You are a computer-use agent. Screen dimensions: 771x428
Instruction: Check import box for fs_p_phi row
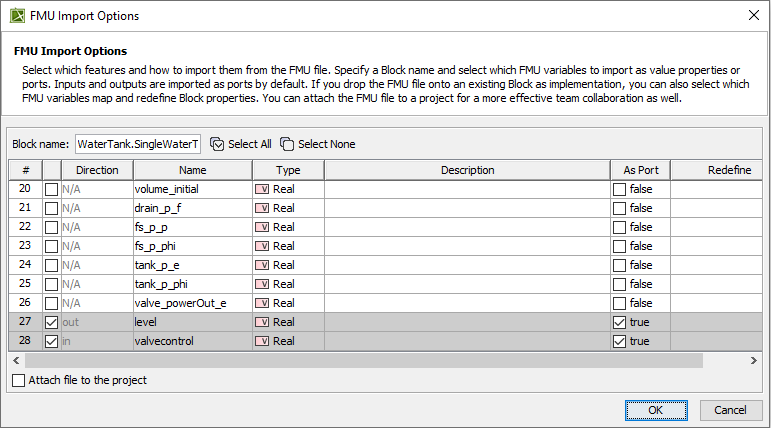(x=51, y=246)
